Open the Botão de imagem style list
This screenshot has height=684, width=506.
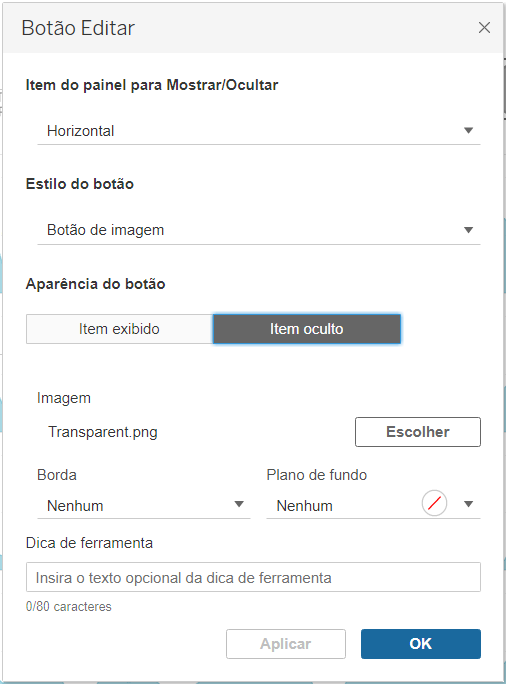click(x=259, y=230)
